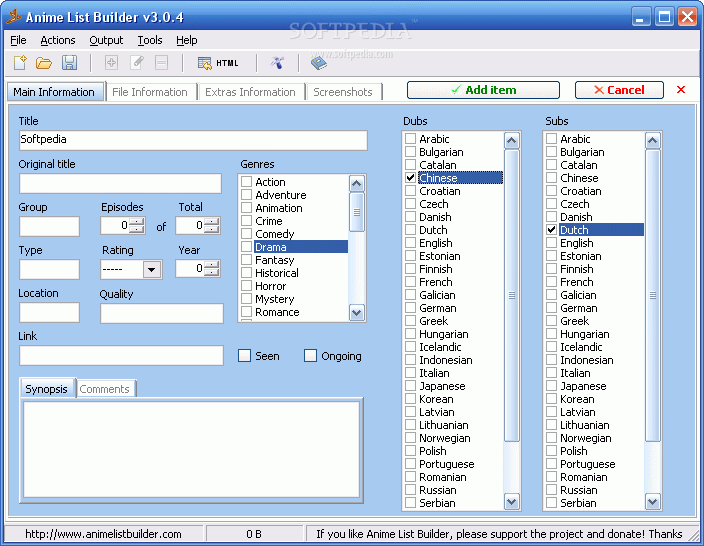Screen dimensions: 704x546
Task: Decrease the Year spinner value
Action: click(x=211, y=272)
